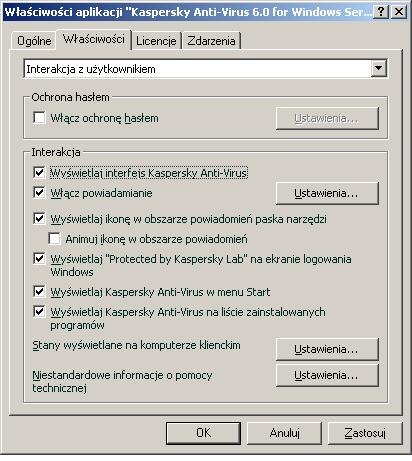Uncheck Wyświetlaj interfejs Kaspersky Anti-Virus
This screenshot has width=412, height=461.
point(39,173)
